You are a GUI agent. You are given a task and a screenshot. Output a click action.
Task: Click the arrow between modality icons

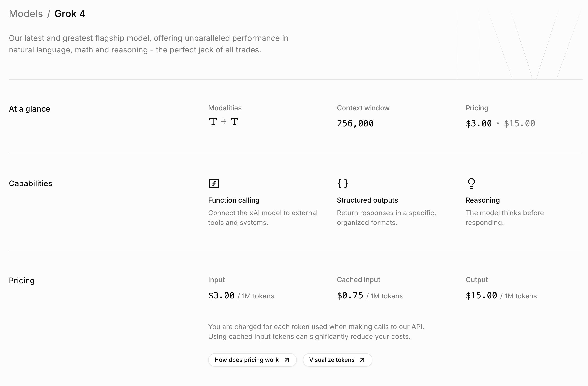pos(224,122)
